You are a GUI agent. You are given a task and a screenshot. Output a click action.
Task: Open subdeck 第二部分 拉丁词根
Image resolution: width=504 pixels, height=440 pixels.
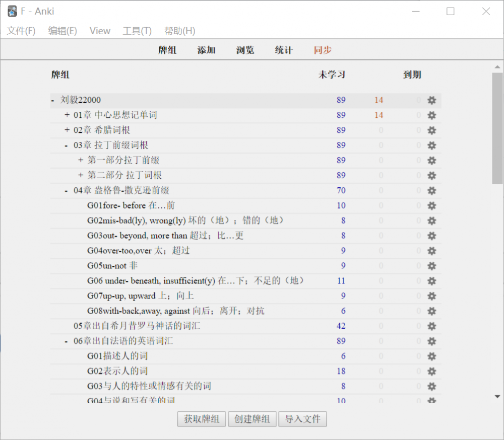(124, 175)
